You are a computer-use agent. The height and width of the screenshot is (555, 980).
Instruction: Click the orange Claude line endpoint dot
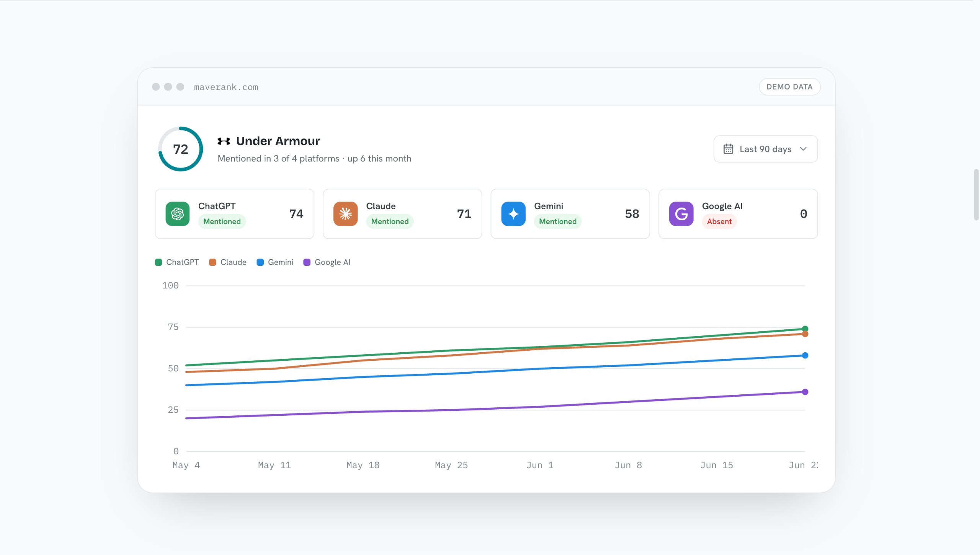pyautogui.click(x=805, y=334)
